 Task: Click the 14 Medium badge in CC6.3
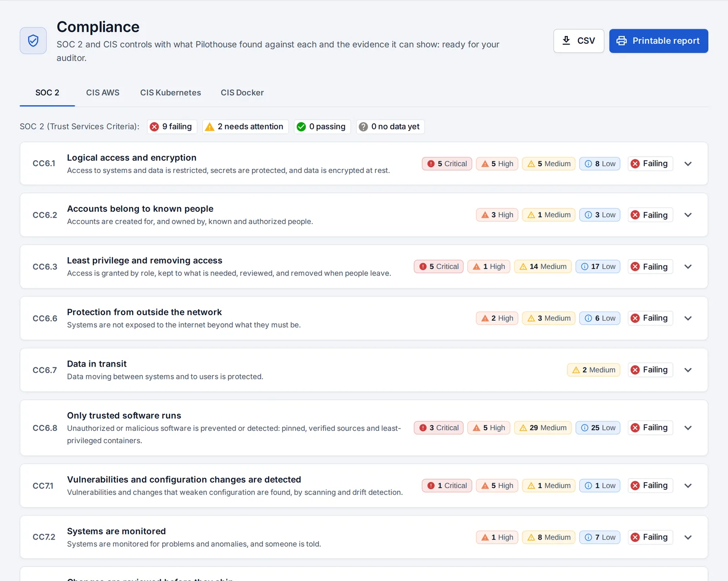click(543, 267)
